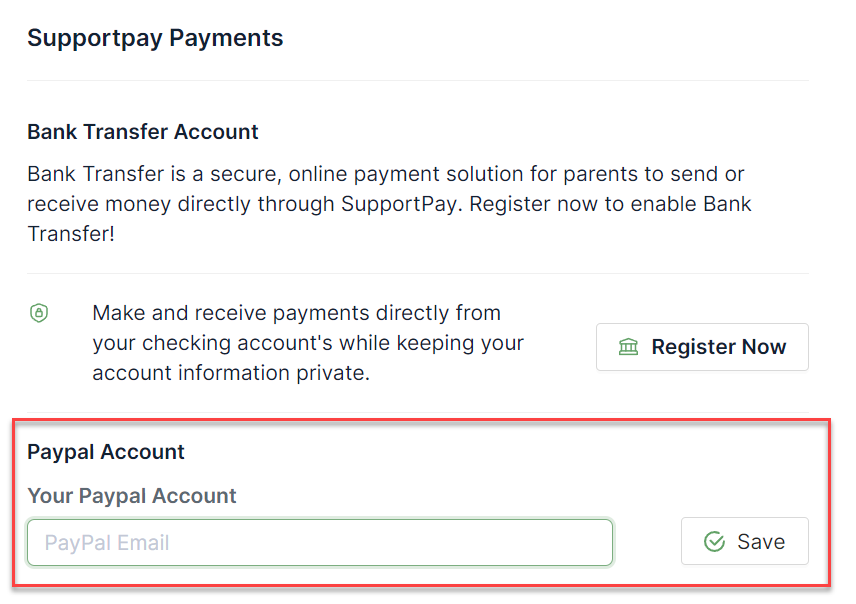The image size is (856, 604).
Task: Click the Bank Transfer description paragraph
Action: click(389, 204)
